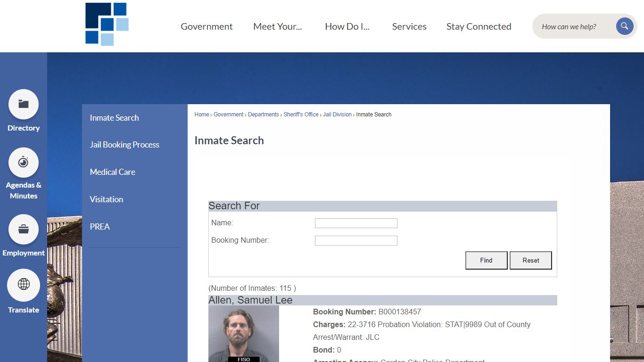Click the 'Charges: 22-3716 Probation Violation' line
Screen dimensions: 644x362
click(x=422, y=325)
